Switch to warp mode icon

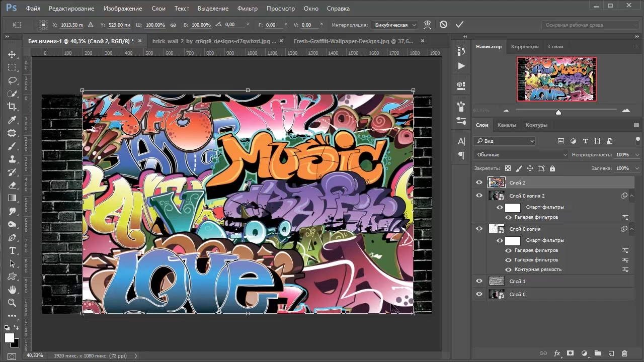[427, 25]
